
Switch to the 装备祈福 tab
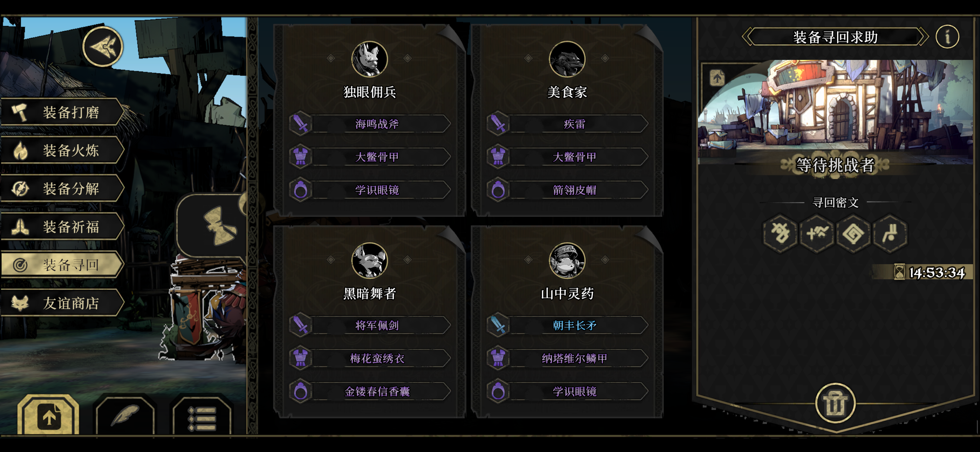pos(62,226)
